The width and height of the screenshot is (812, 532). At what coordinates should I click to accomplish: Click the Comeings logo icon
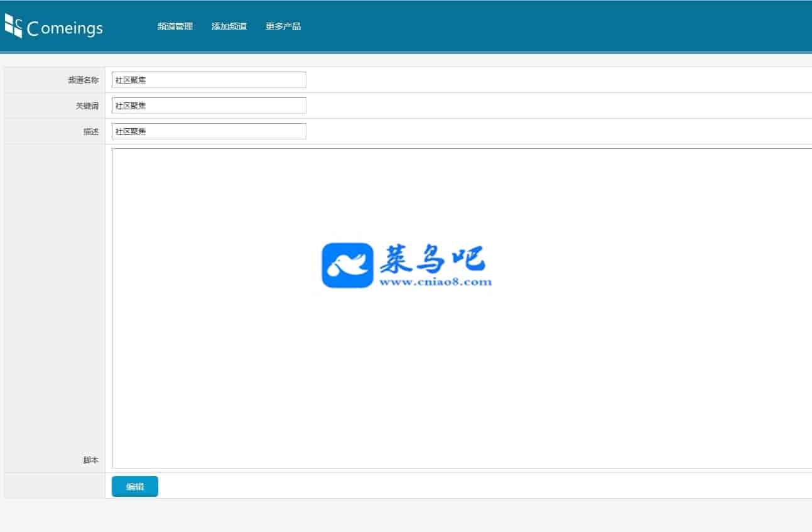13,26
